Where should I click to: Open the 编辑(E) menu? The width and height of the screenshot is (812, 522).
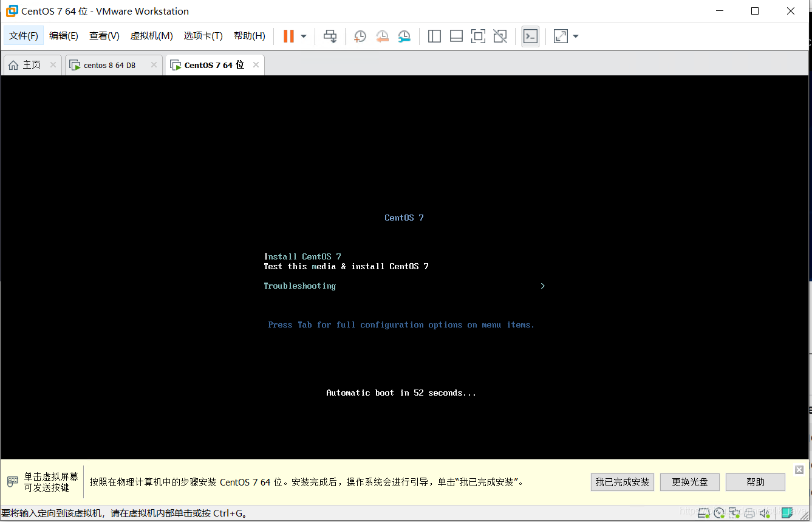(x=64, y=36)
